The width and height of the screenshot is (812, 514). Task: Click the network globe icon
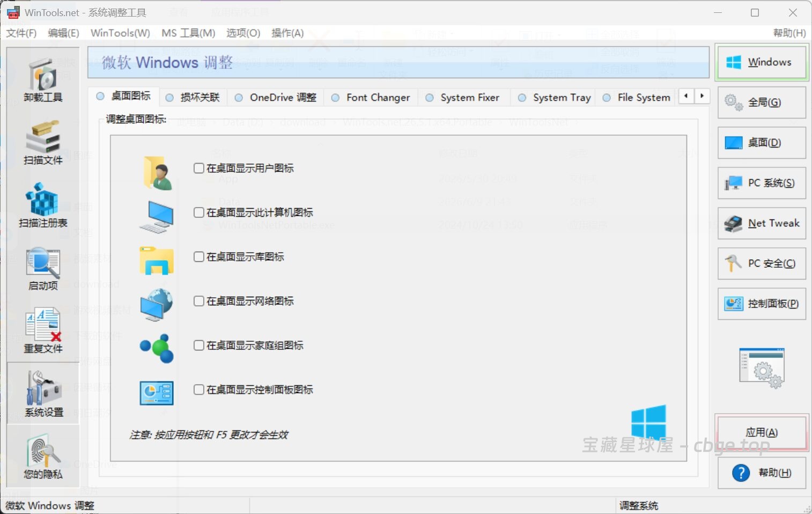click(157, 305)
